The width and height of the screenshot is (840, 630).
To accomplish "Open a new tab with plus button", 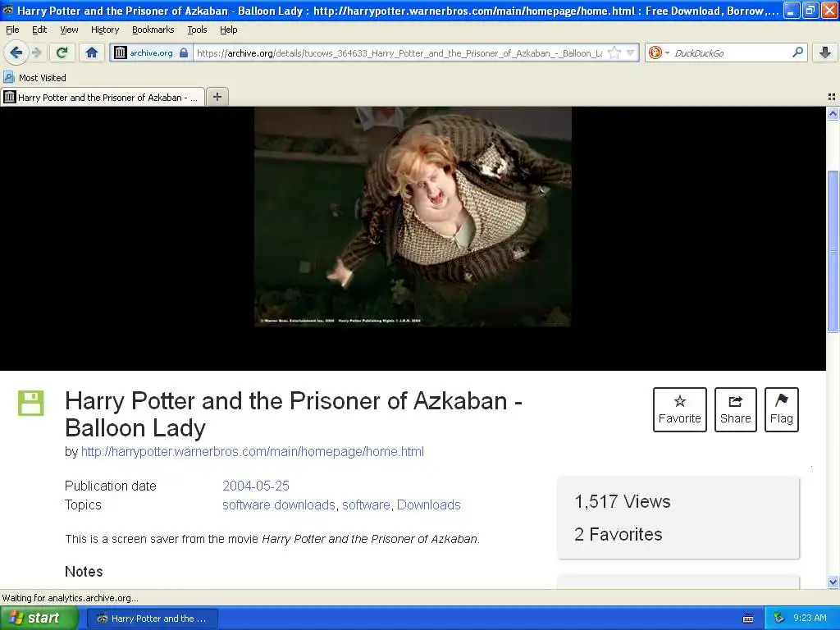I will (x=217, y=97).
